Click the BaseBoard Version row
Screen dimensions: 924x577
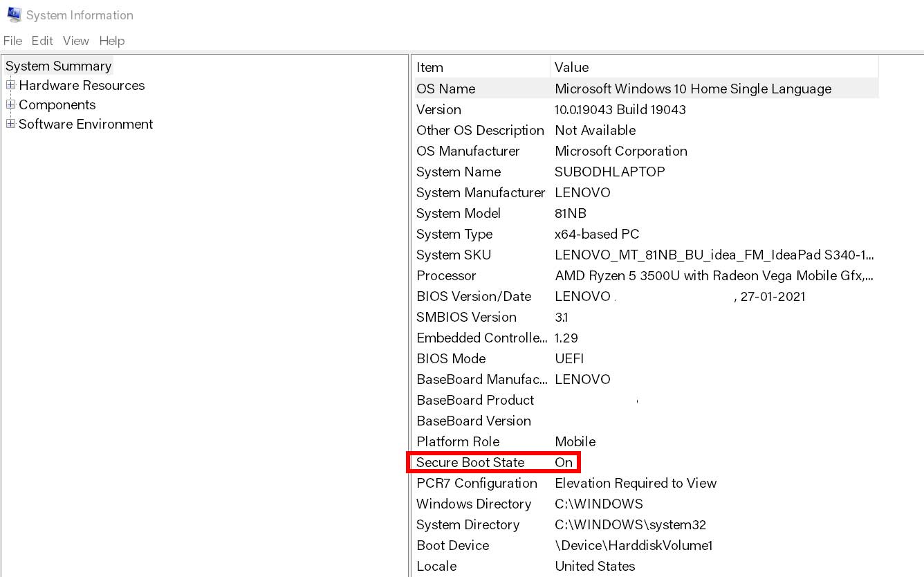tap(646, 421)
